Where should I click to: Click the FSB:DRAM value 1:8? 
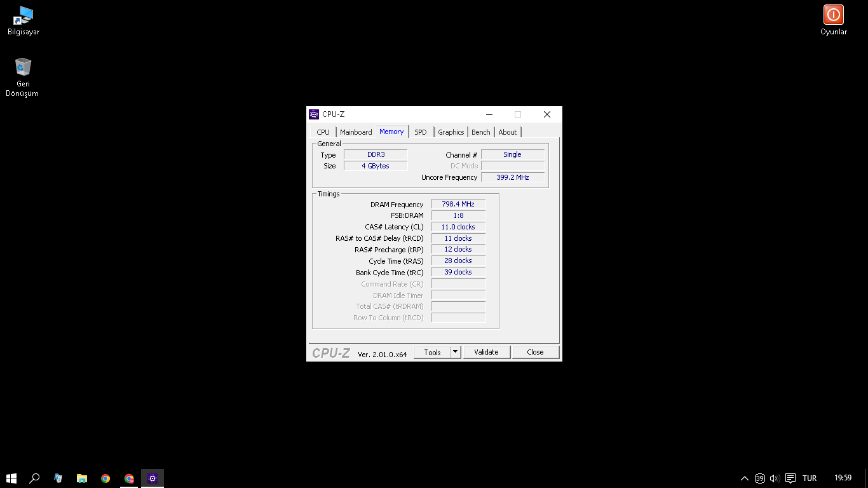(x=458, y=215)
